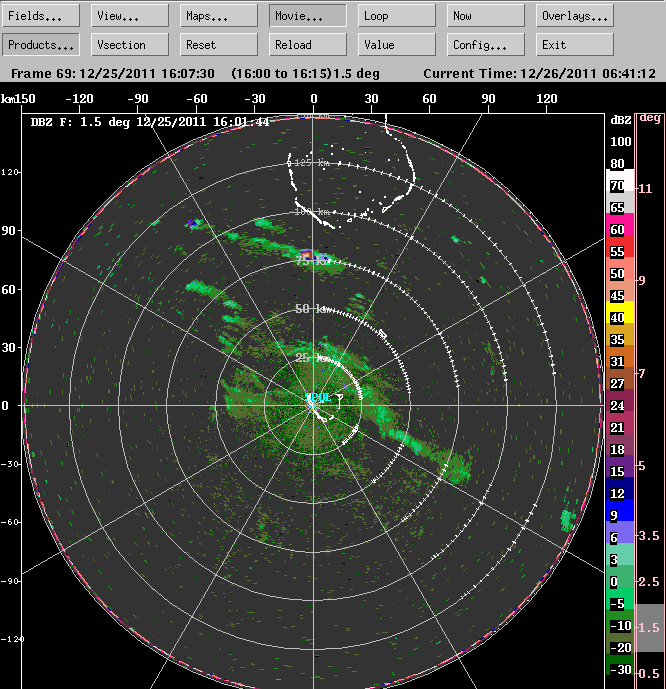Click the dark green -30 dBZ swatch

coord(620,664)
